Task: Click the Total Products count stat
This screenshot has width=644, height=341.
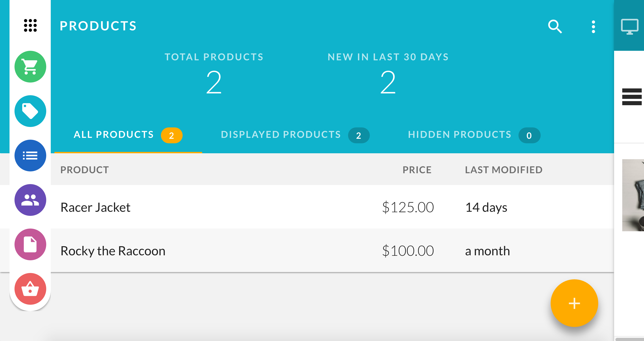Action: pyautogui.click(x=214, y=73)
